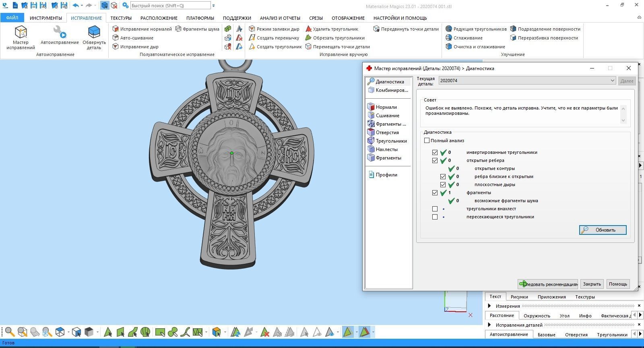This screenshot has height=348, width=644.
Task: Select the triangle marking tool in bottom toolbar
Action: click(108, 332)
